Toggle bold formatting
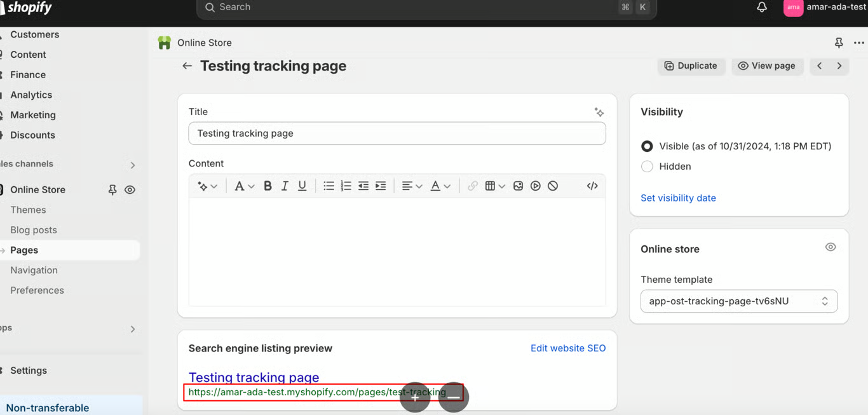 pos(268,186)
